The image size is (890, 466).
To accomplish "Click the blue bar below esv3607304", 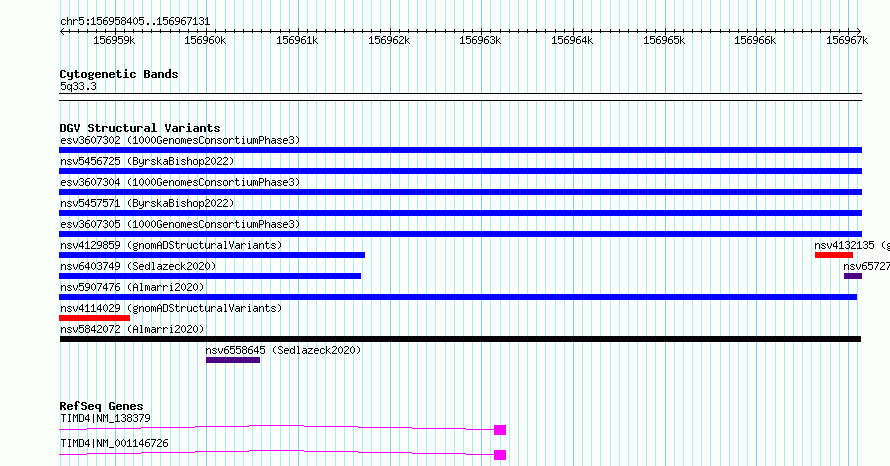I will (x=460, y=192).
